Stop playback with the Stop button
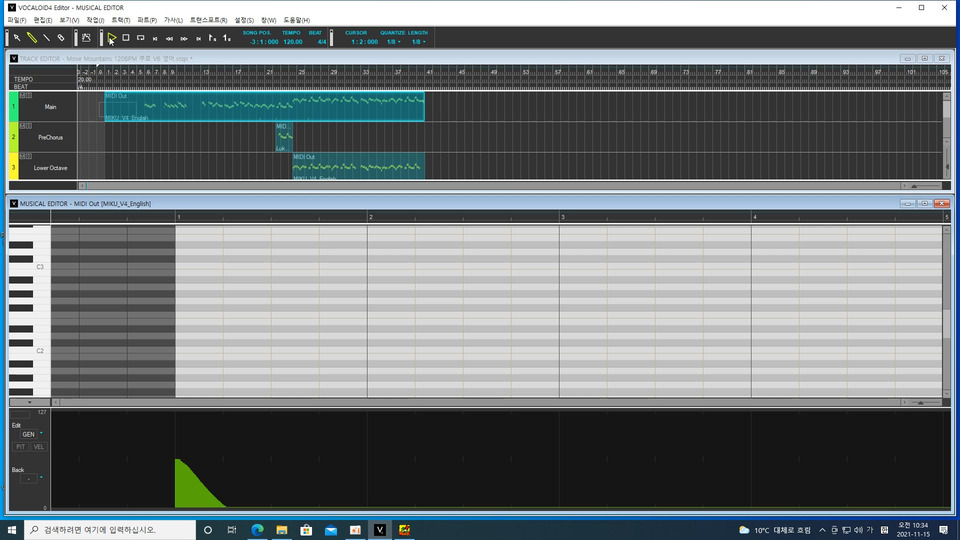 pyautogui.click(x=126, y=38)
